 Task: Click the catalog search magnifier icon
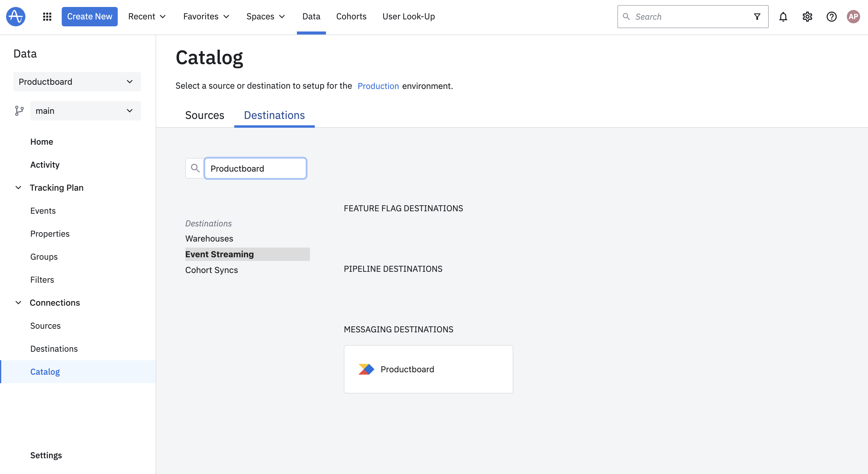[x=195, y=168]
